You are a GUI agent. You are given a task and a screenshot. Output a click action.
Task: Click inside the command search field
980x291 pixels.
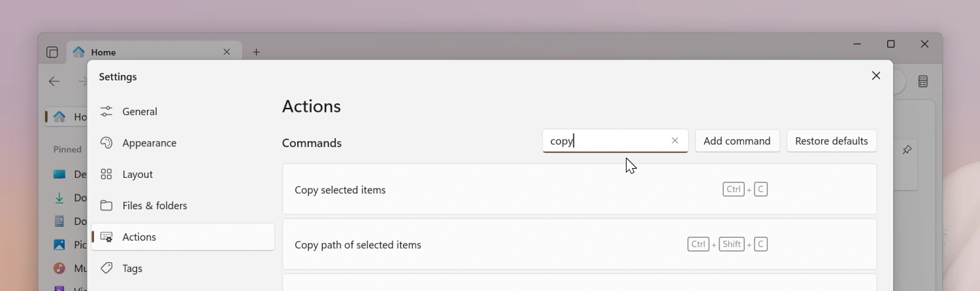[x=604, y=141]
